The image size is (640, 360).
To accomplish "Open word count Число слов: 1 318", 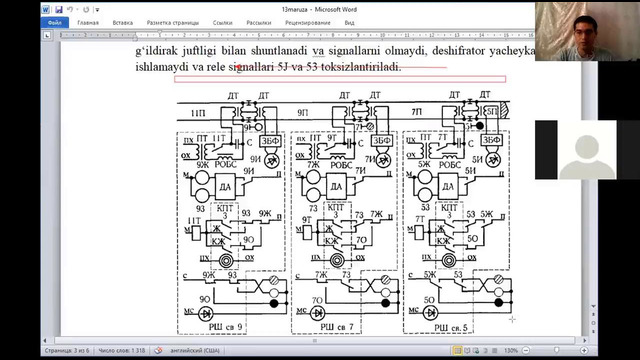I will pos(122,351).
